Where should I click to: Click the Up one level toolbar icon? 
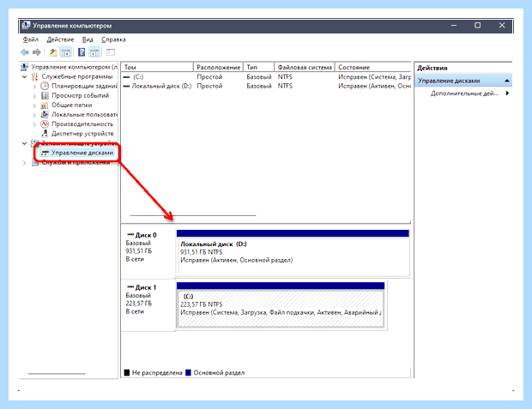(x=53, y=52)
